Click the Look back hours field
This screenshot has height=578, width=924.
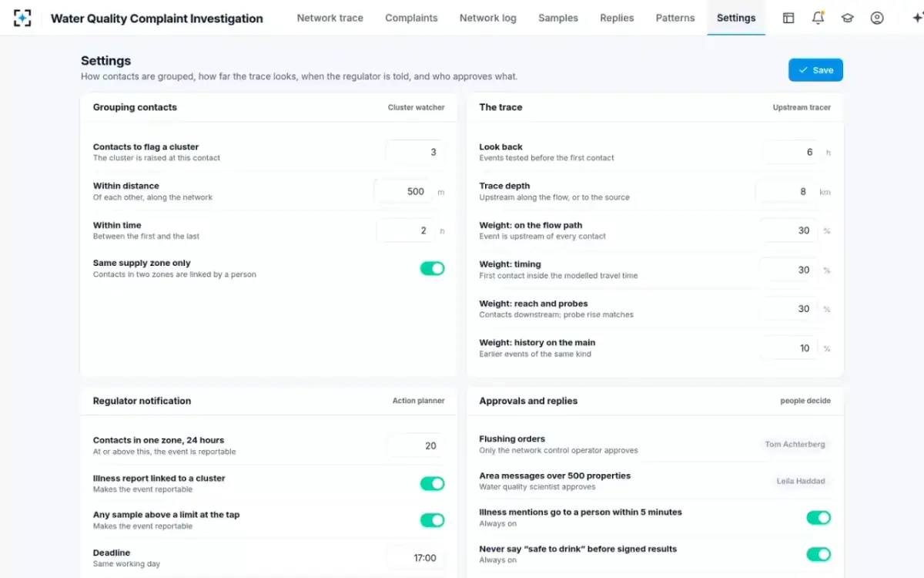coord(791,152)
